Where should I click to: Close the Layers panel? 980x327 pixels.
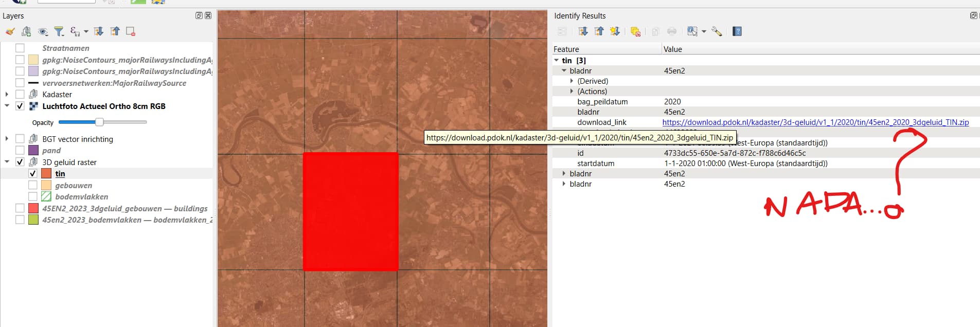[208, 15]
